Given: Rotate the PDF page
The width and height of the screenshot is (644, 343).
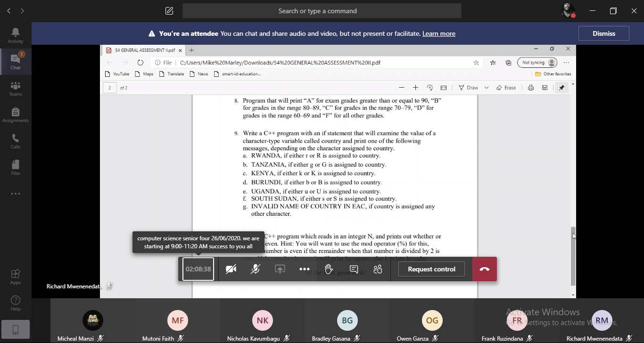Looking at the screenshot, I should point(429,88).
